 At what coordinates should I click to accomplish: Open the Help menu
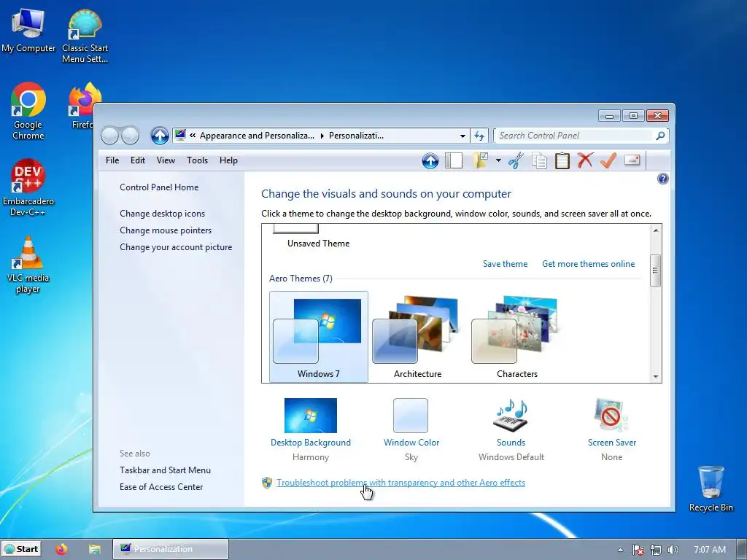228,160
